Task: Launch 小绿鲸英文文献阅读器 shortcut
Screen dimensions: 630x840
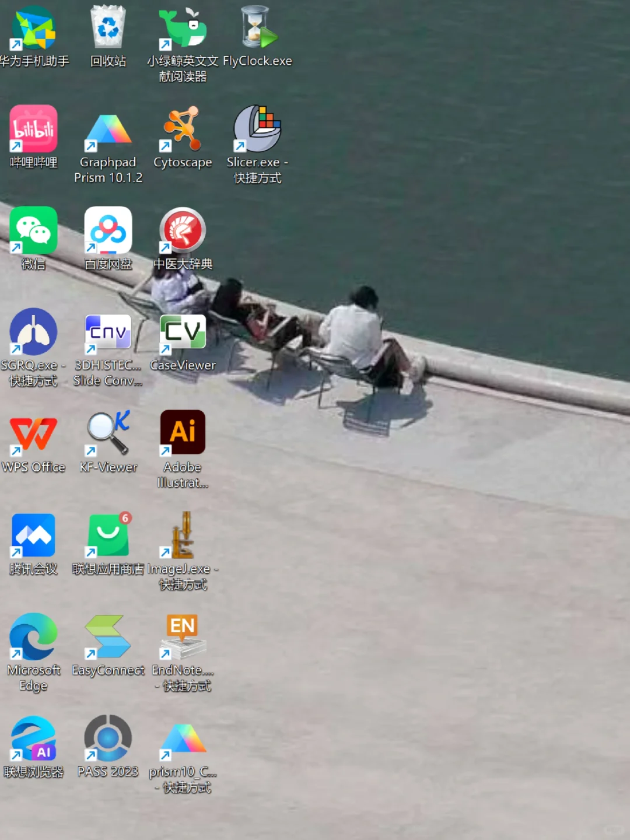Action: 183,28
